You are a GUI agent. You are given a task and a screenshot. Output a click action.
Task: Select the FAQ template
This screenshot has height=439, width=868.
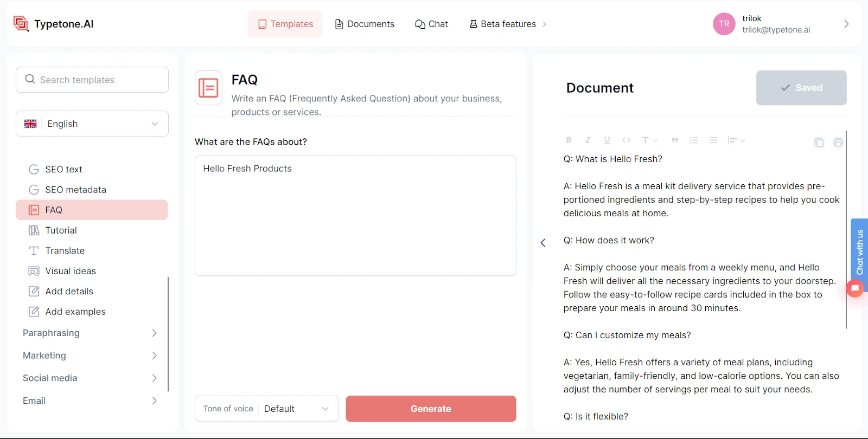[92, 210]
